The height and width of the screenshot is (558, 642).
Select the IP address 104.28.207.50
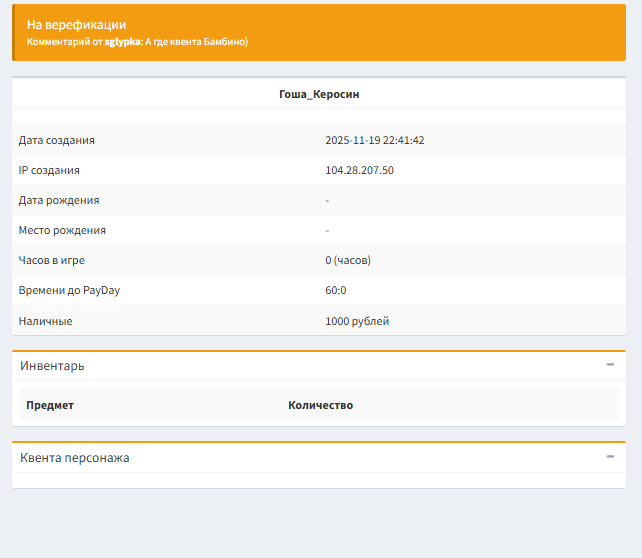click(359, 170)
